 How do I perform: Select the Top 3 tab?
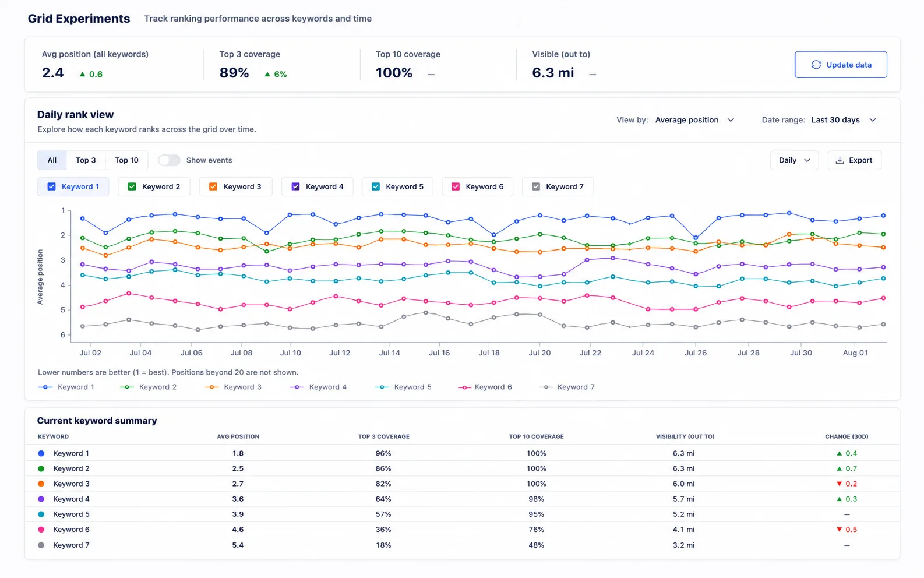click(x=86, y=160)
